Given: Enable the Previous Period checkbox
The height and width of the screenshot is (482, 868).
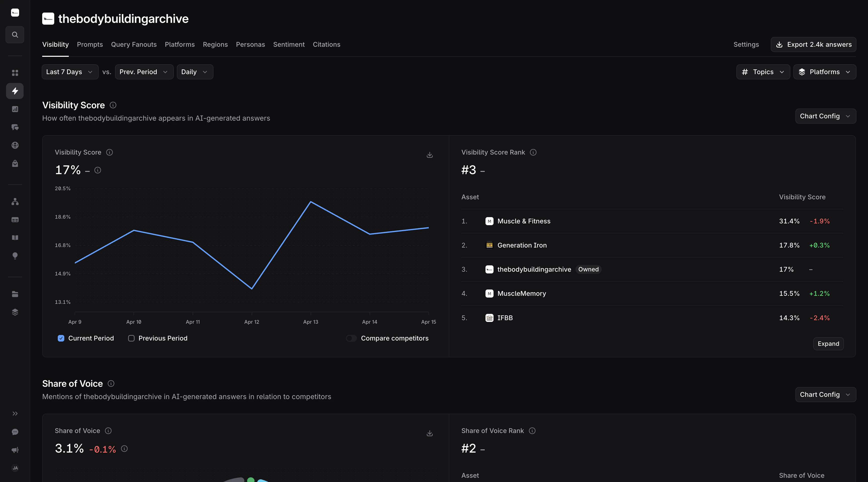Looking at the screenshot, I should 131,338.
